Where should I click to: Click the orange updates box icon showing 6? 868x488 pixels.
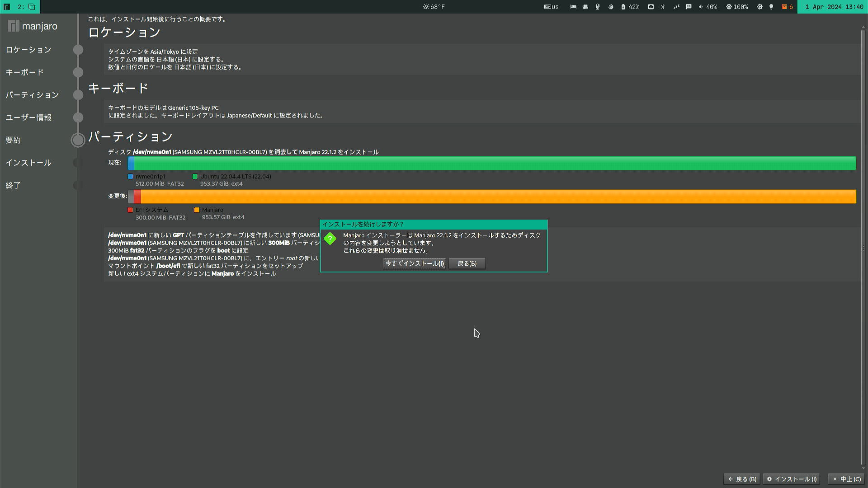tap(788, 7)
